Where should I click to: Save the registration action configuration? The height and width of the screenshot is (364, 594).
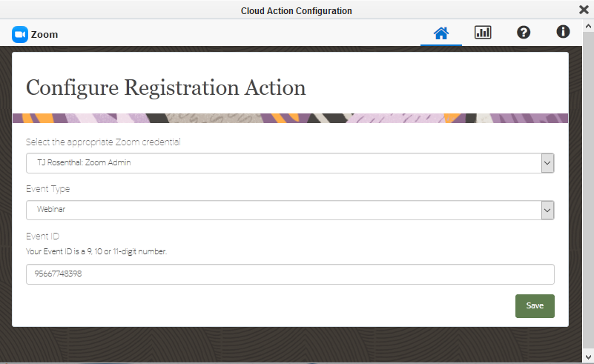[535, 305]
